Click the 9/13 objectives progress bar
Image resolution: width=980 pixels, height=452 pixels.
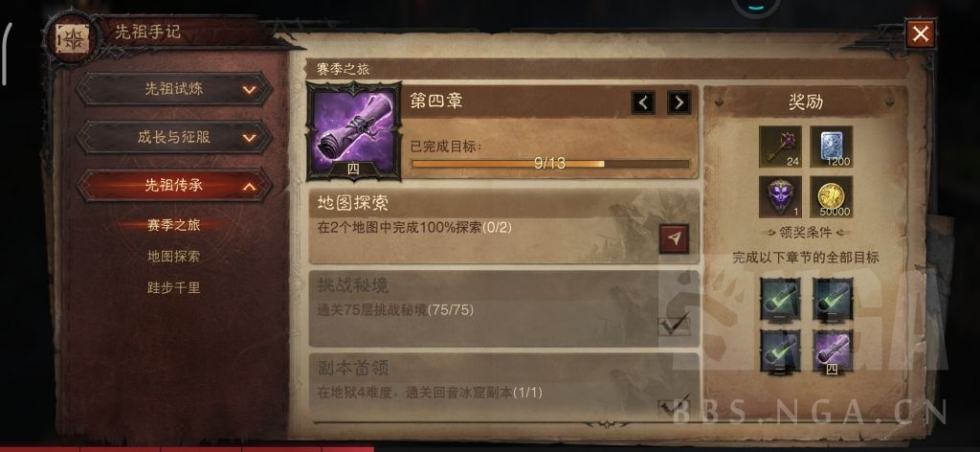[x=550, y=164]
